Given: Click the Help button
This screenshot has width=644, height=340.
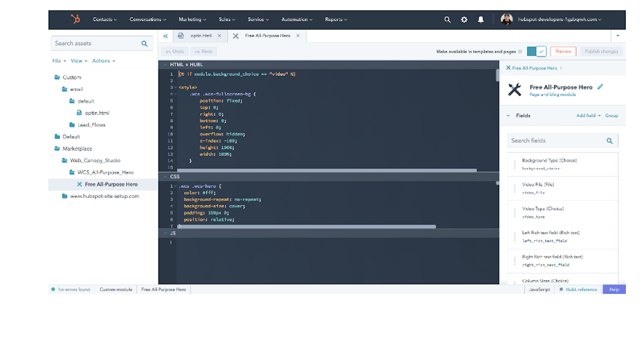Looking at the screenshot, I should coord(614,289).
